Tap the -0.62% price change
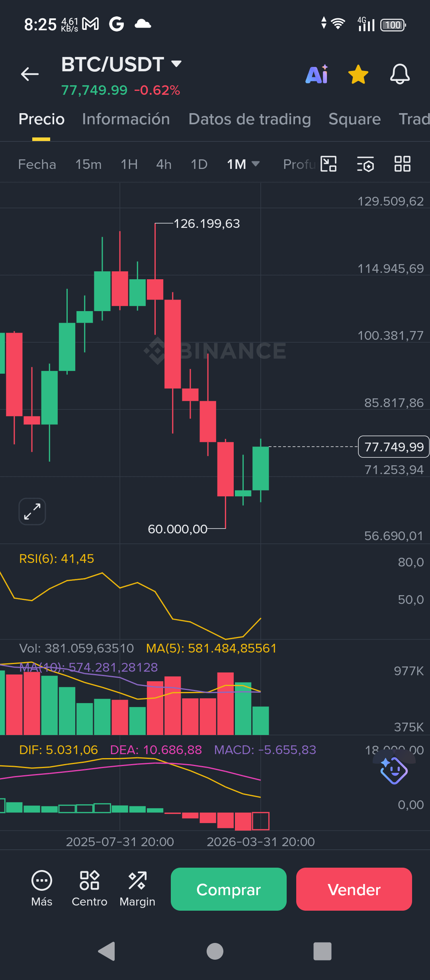 (157, 90)
